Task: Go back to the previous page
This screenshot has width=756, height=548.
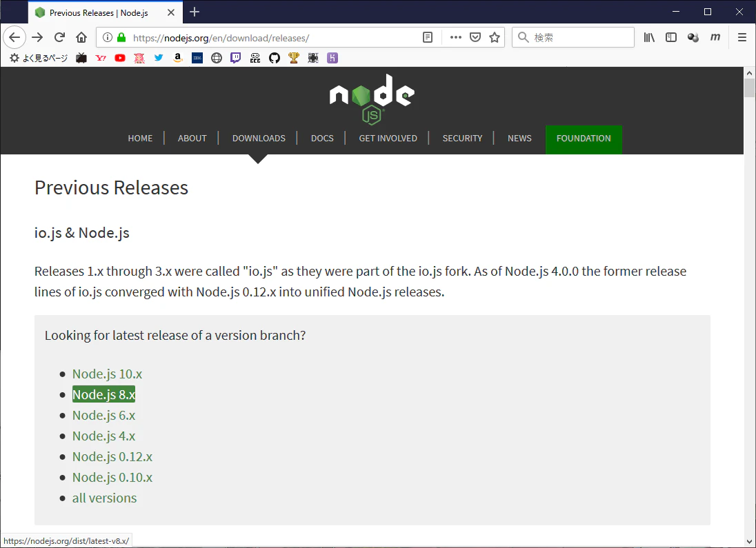Action: [14, 37]
